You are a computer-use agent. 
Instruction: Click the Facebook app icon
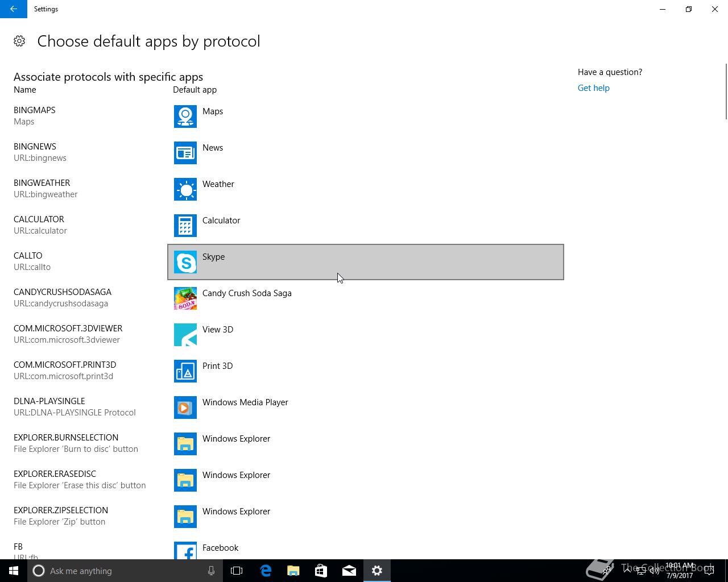tap(185, 550)
